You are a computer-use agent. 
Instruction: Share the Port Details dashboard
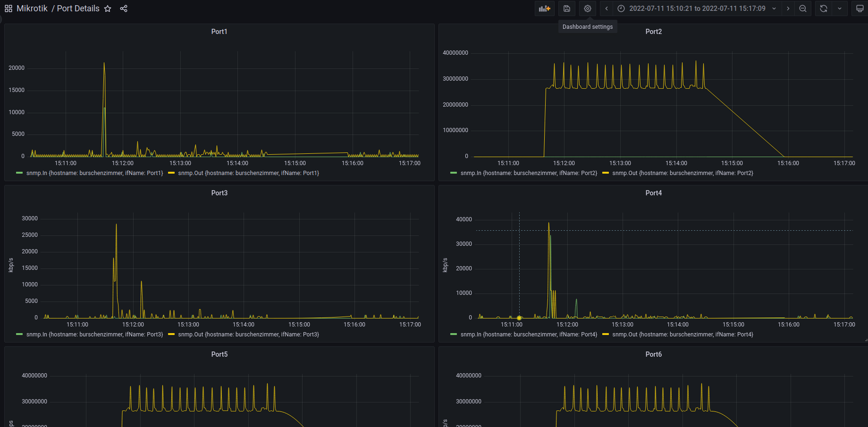pos(124,8)
